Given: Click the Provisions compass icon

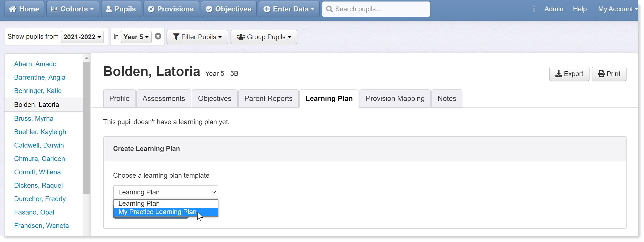Looking at the screenshot, I should pos(151,9).
